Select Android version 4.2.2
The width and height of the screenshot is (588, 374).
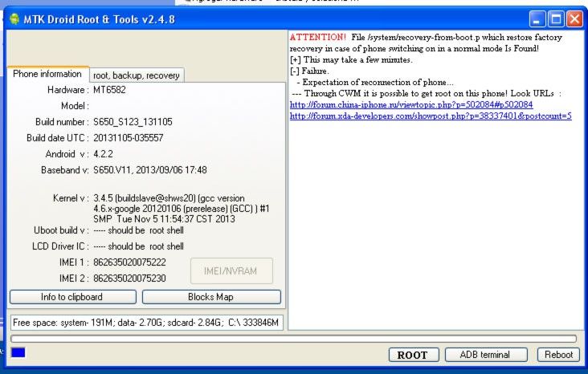[x=103, y=154]
